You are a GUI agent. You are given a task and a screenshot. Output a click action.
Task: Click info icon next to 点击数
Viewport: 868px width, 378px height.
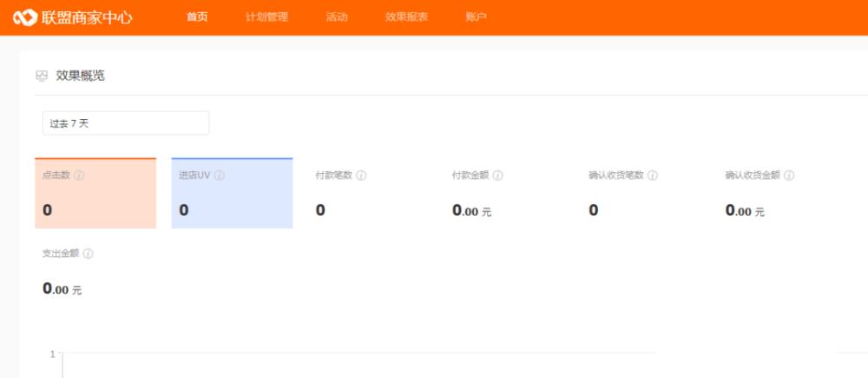coord(79,176)
